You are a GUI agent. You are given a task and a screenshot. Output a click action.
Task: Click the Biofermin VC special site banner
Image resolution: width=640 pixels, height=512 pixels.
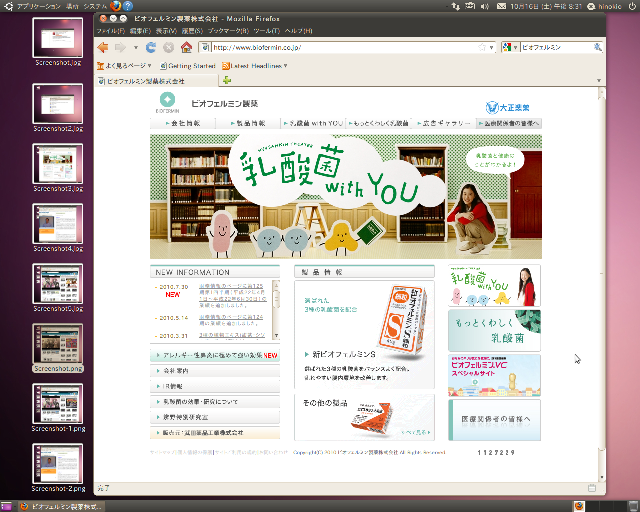(x=494, y=375)
